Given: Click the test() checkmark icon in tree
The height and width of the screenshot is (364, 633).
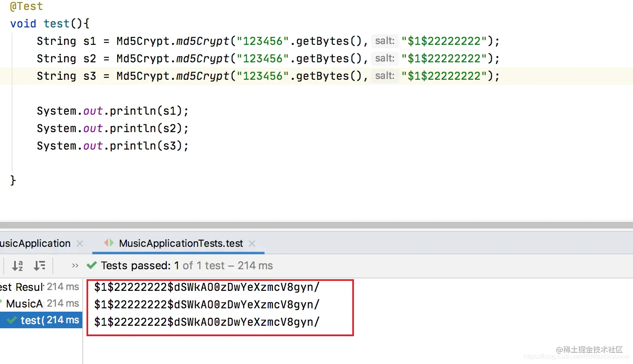Looking at the screenshot, I should 12,320.
